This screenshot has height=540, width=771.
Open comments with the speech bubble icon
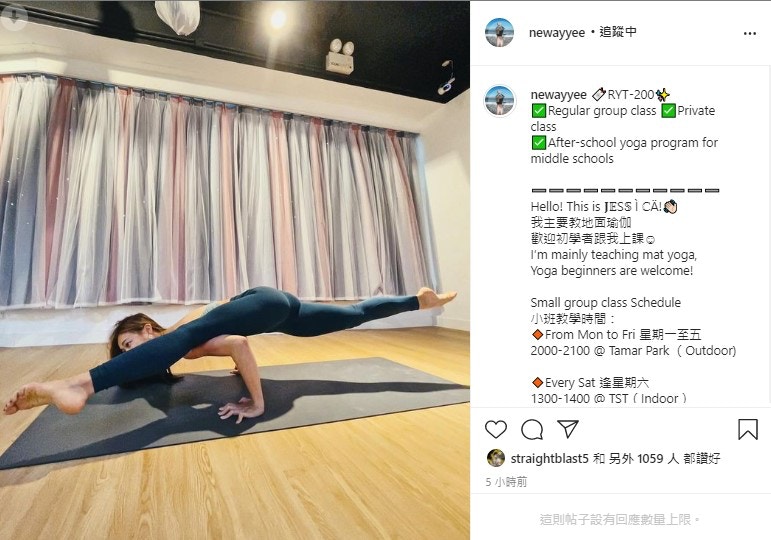[x=532, y=429]
